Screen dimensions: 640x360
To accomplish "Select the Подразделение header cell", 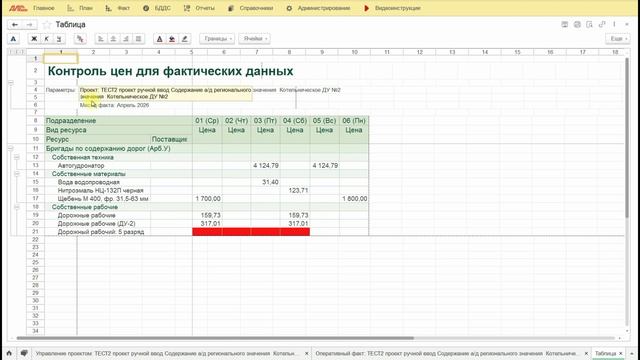I will tap(118, 121).
